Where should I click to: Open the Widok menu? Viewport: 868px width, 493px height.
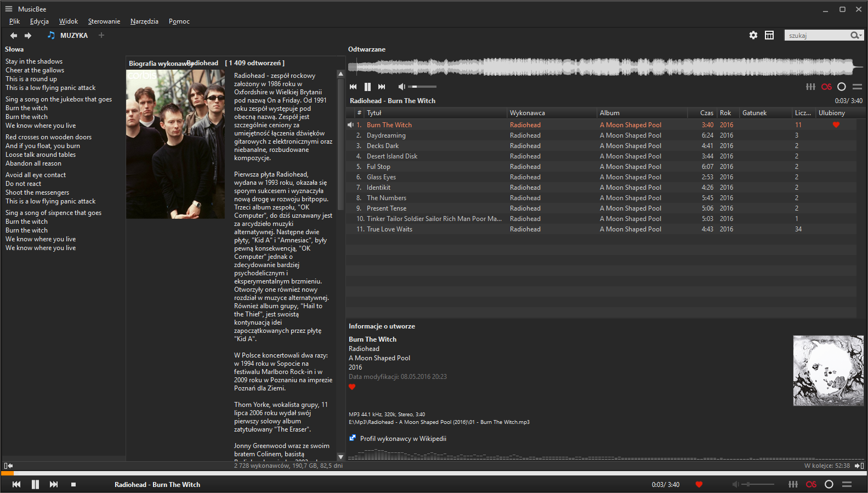click(x=69, y=21)
